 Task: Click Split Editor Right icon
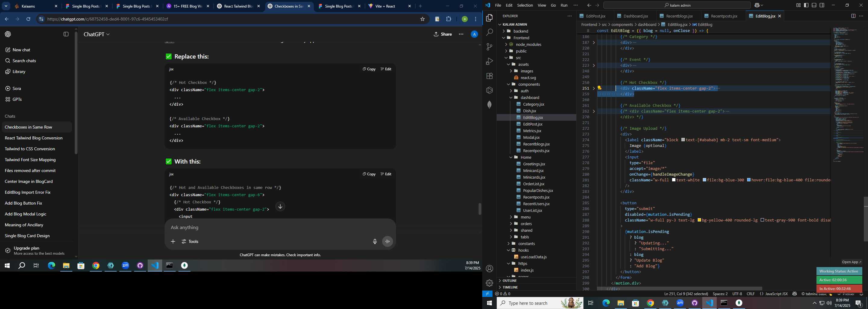tap(853, 16)
